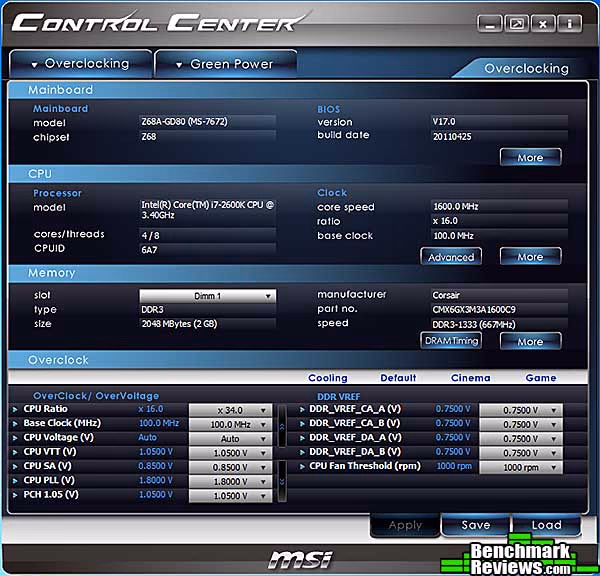Open CPU Ratio x 34.0 dropdown
Viewport: 600px width, 576px height.
[230, 410]
